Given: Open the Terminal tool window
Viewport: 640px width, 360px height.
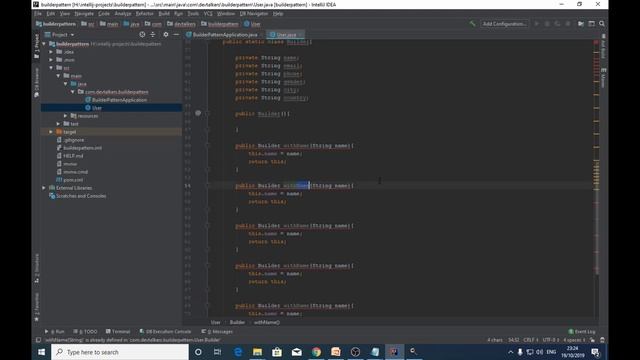Looking at the screenshot, I should [118, 331].
